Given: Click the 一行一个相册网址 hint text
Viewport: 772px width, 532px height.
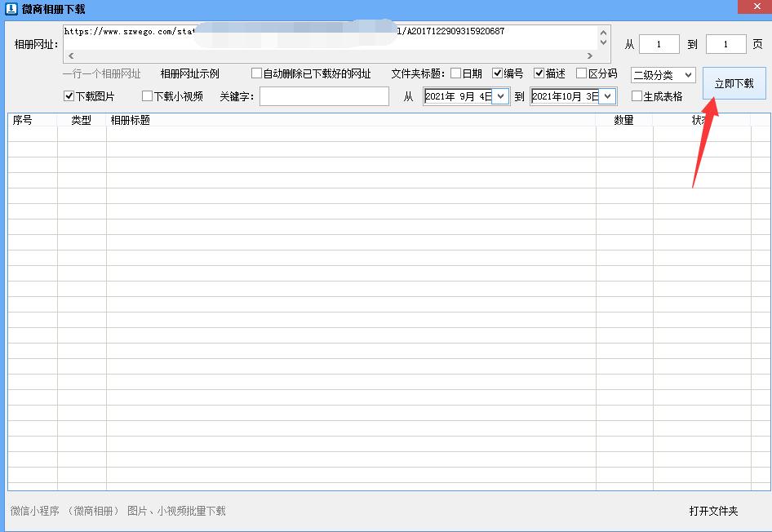Looking at the screenshot, I should pyautogui.click(x=102, y=73).
